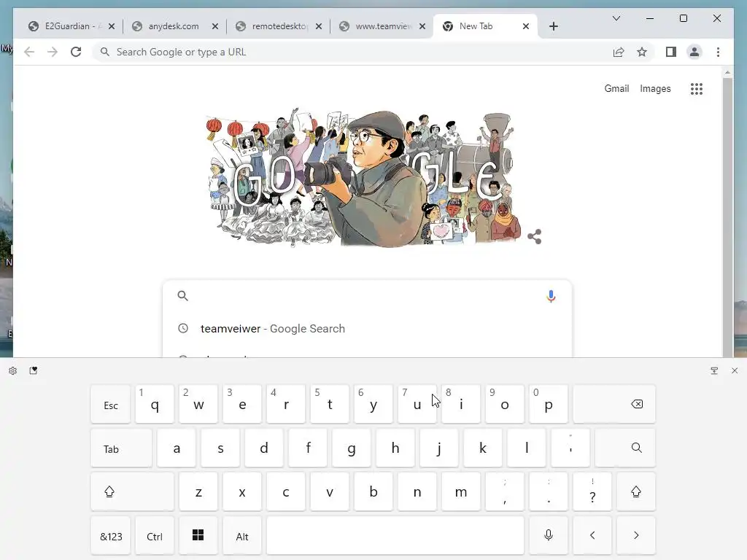Tap the left arrow key
This screenshot has width=747, height=560.
[592, 535]
